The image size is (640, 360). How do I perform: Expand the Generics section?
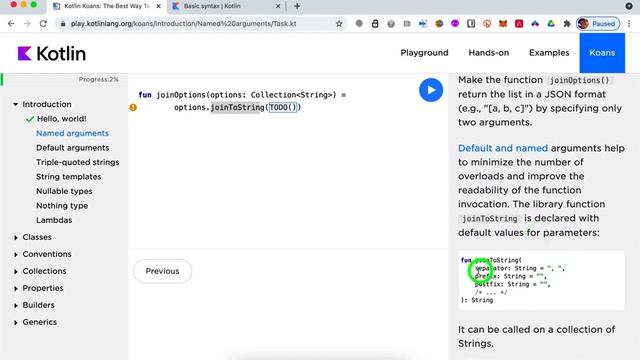click(16, 322)
